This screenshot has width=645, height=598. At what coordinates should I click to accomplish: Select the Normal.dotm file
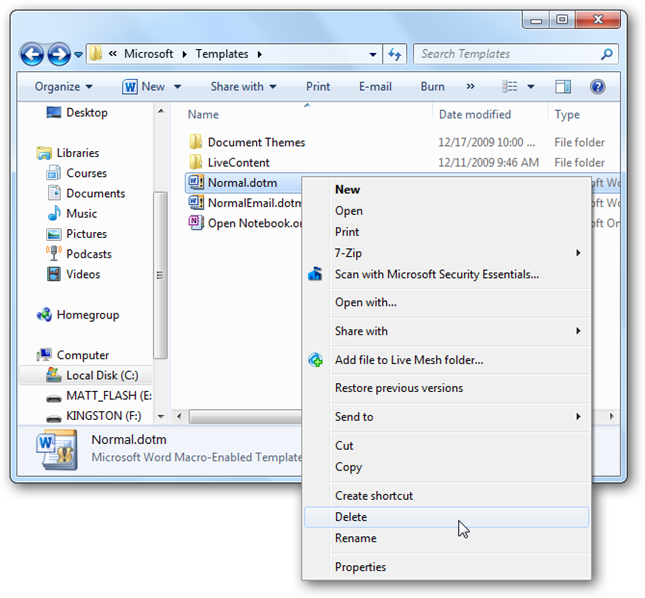click(x=232, y=183)
